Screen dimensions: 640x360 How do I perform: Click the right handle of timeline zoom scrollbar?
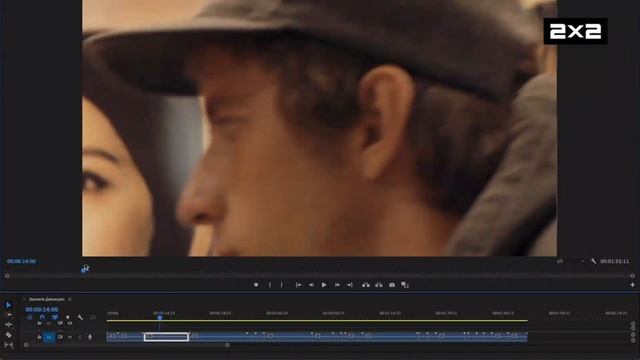pos(227,345)
